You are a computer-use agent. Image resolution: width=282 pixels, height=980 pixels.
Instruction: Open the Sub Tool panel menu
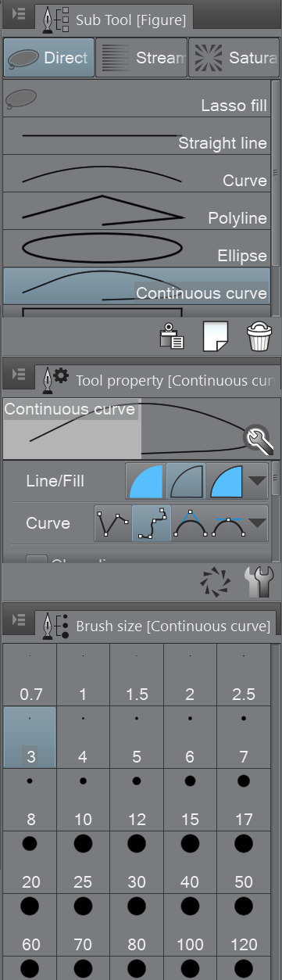19,15
